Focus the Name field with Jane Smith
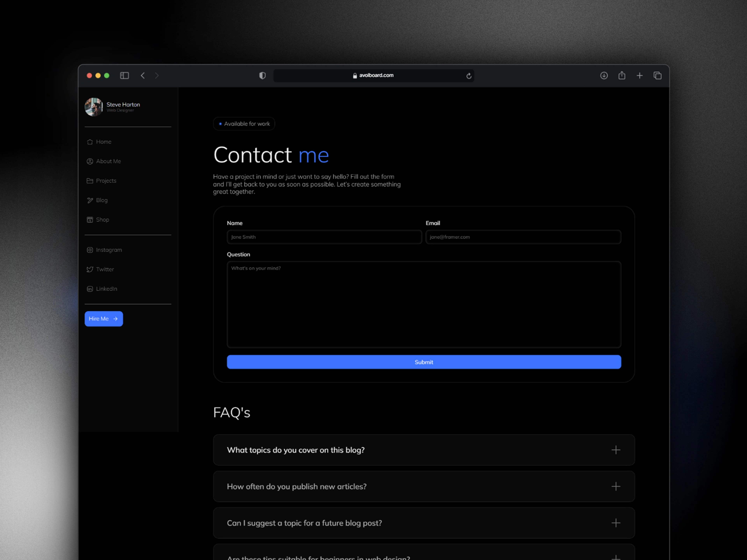Image resolution: width=747 pixels, height=560 pixels. 324,237
